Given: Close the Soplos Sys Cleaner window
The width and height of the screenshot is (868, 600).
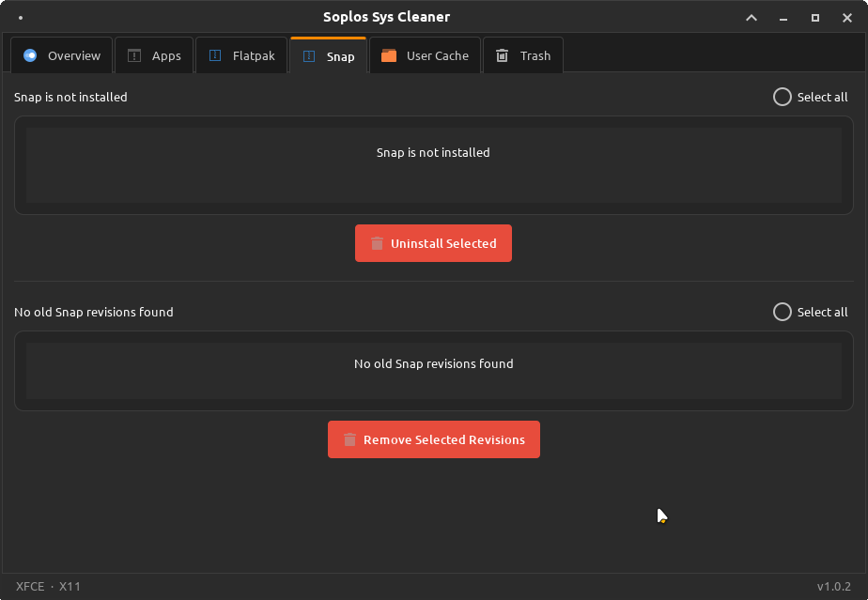Looking at the screenshot, I should click(x=847, y=18).
